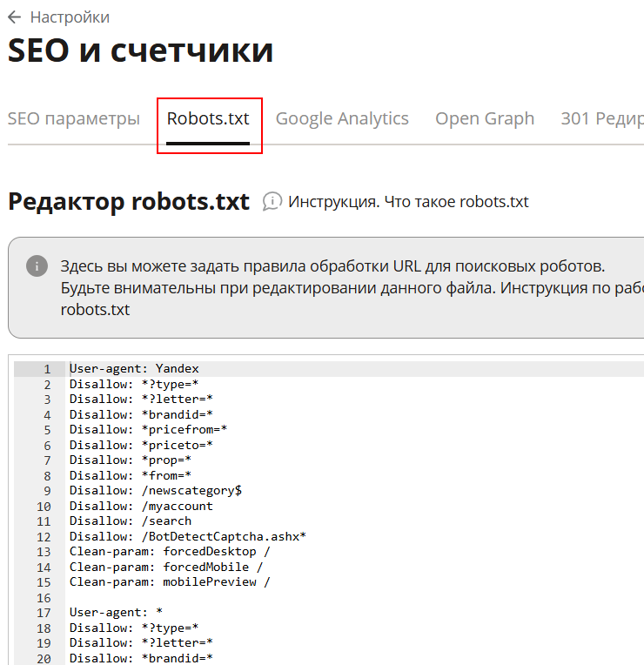
Task: Click the instruction speech-bubble icon
Action: [272, 201]
